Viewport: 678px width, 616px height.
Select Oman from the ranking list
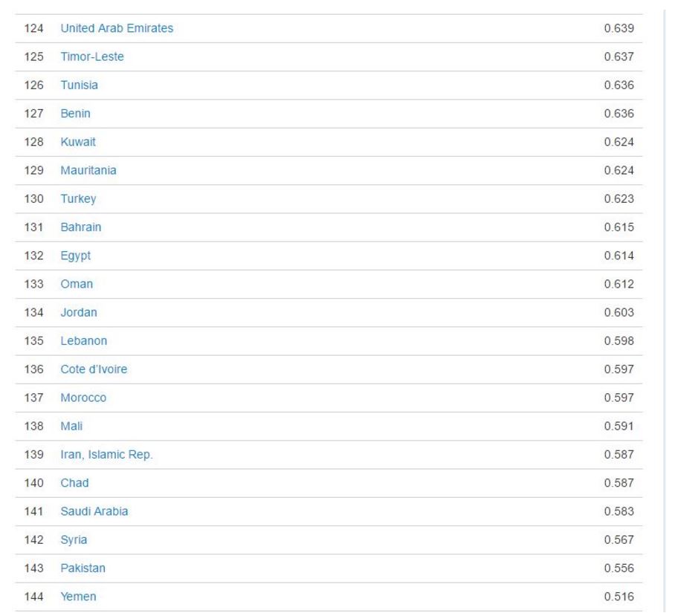[77, 284]
